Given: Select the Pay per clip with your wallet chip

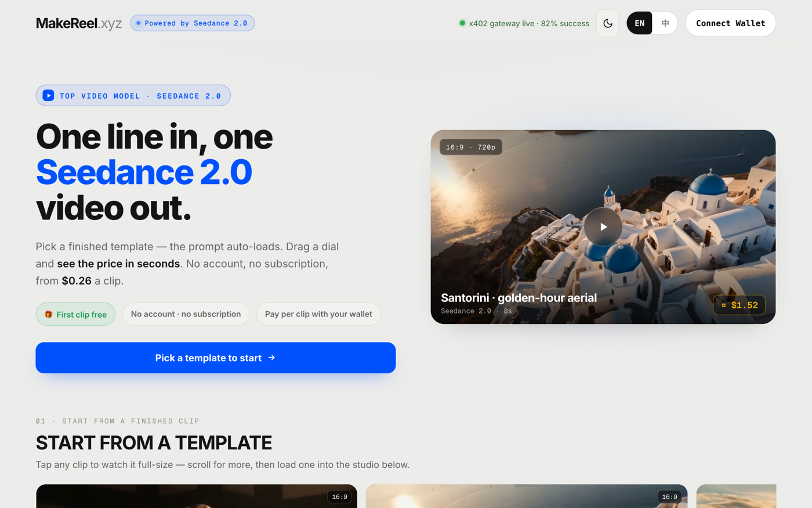Looking at the screenshot, I should [x=318, y=314].
